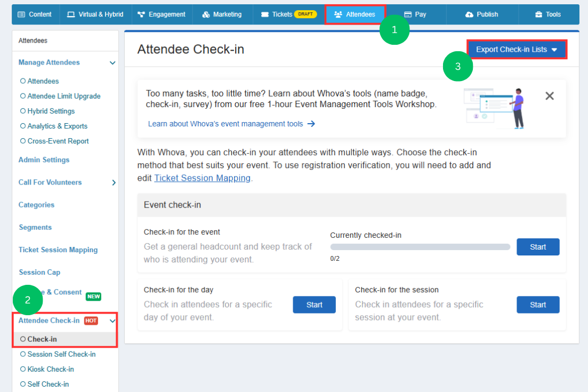This screenshot has width=588, height=392.
Task: Open the Export Check-in Lists dropdown
Action: (517, 50)
